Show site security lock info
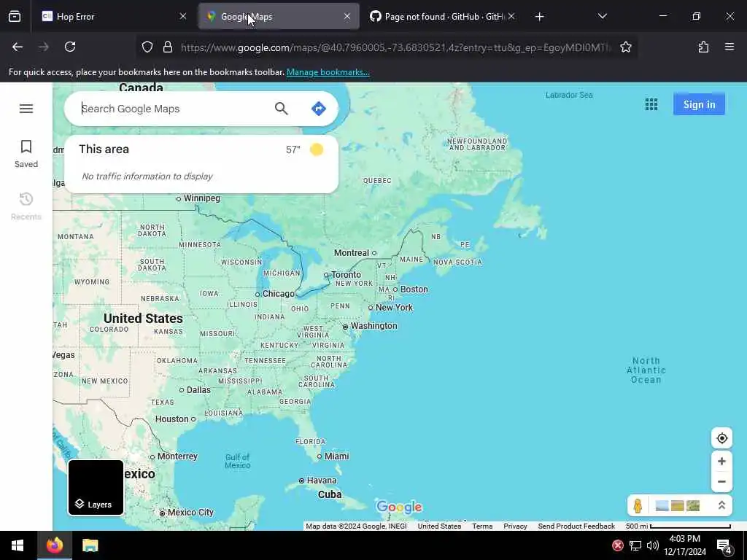The width and height of the screenshot is (747, 560). point(168,47)
